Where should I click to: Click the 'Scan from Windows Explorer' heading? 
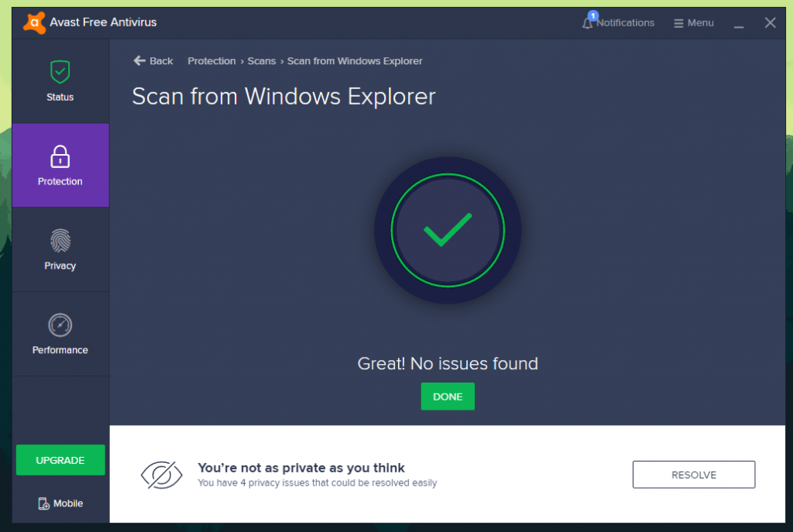point(283,97)
